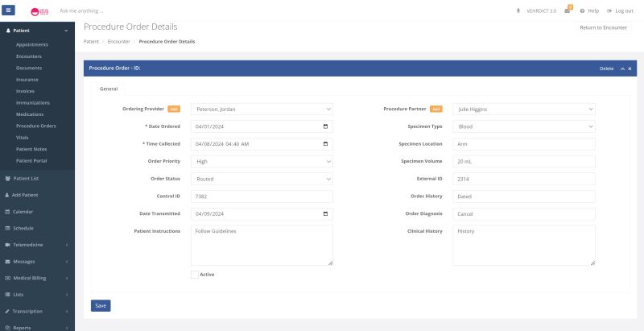The height and width of the screenshot is (331, 644).
Task: Click Add next to Procedure Partner
Action: point(436,109)
